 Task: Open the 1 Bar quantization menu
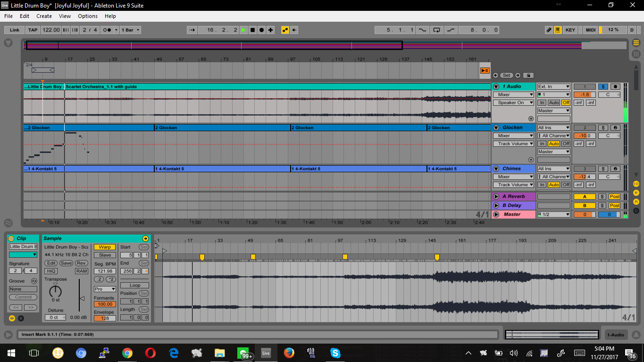click(130, 30)
